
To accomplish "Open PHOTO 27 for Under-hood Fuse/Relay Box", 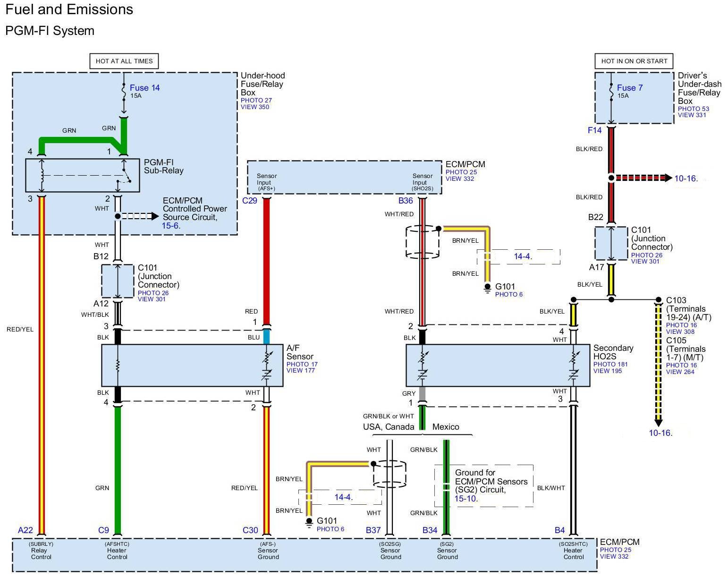I will (256, 101).
